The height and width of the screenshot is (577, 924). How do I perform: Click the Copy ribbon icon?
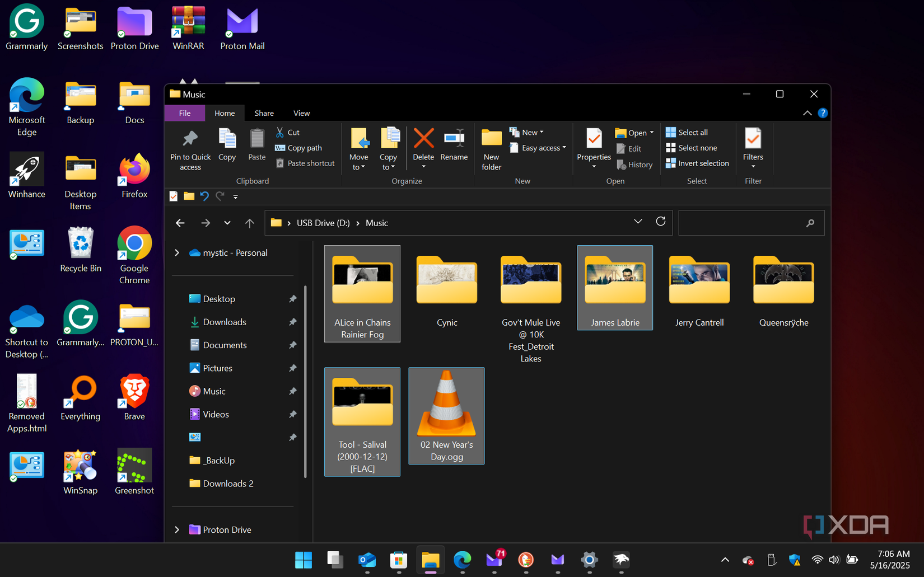[x=227, y=139]
